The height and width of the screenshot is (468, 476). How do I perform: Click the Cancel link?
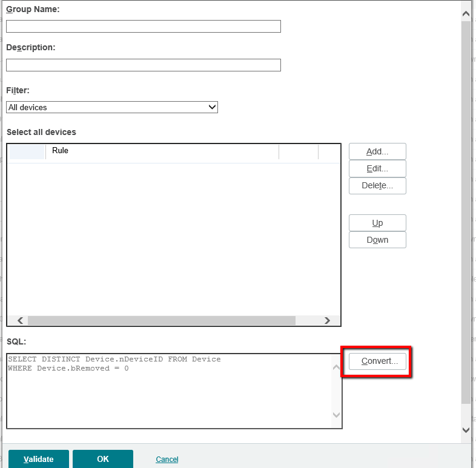tap(167, 459)
